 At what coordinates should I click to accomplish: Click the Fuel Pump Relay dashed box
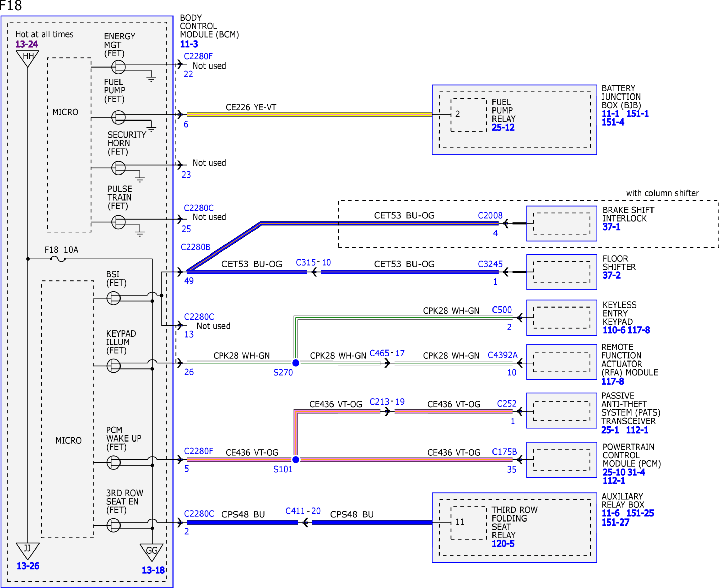(x=469, y=115)
